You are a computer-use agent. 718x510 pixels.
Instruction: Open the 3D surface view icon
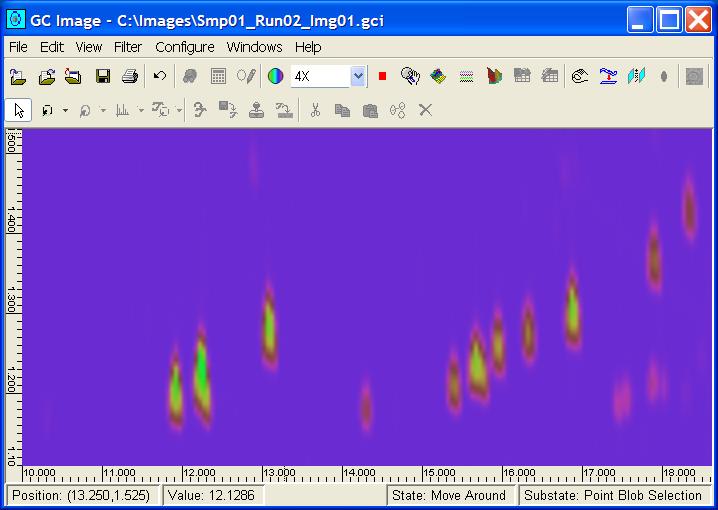(438, 76)
